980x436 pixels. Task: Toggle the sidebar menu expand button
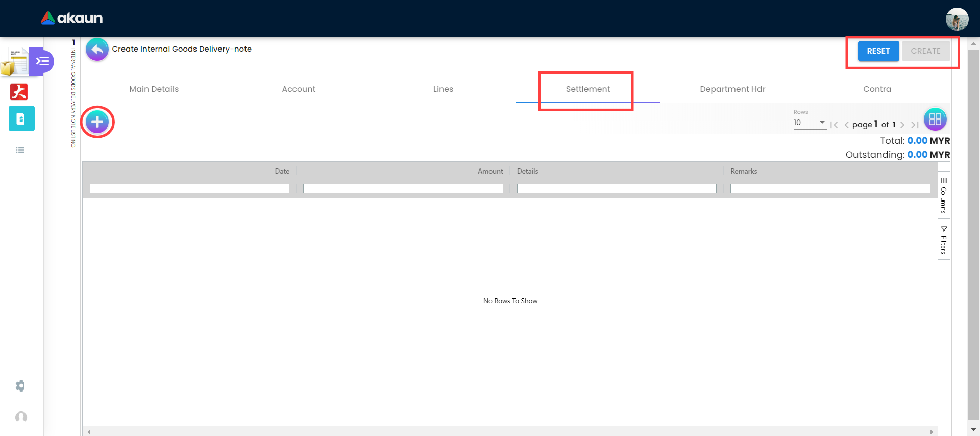click(42, 61)
